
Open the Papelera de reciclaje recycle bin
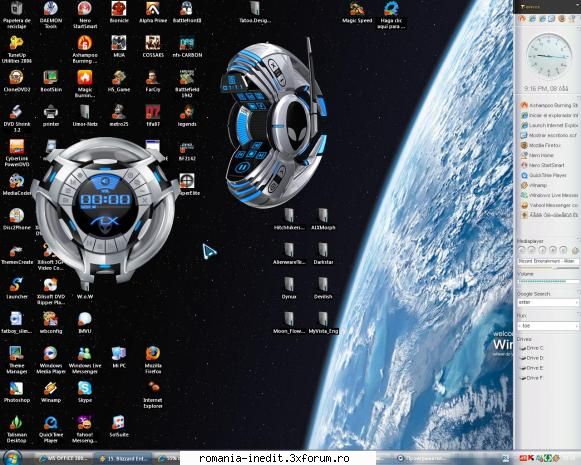coord(17,15)
